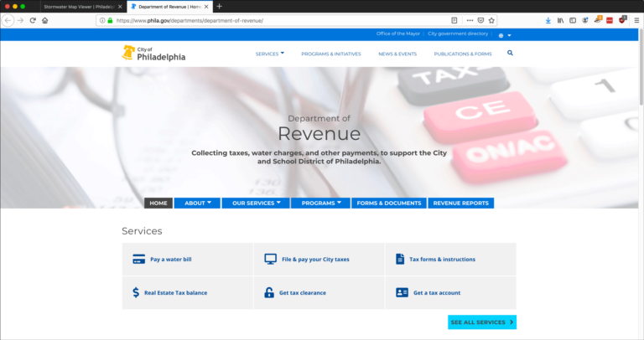The image size is (644, 340).
Task: Expand the Our Services dropdown menu
Action: point(256,203)
